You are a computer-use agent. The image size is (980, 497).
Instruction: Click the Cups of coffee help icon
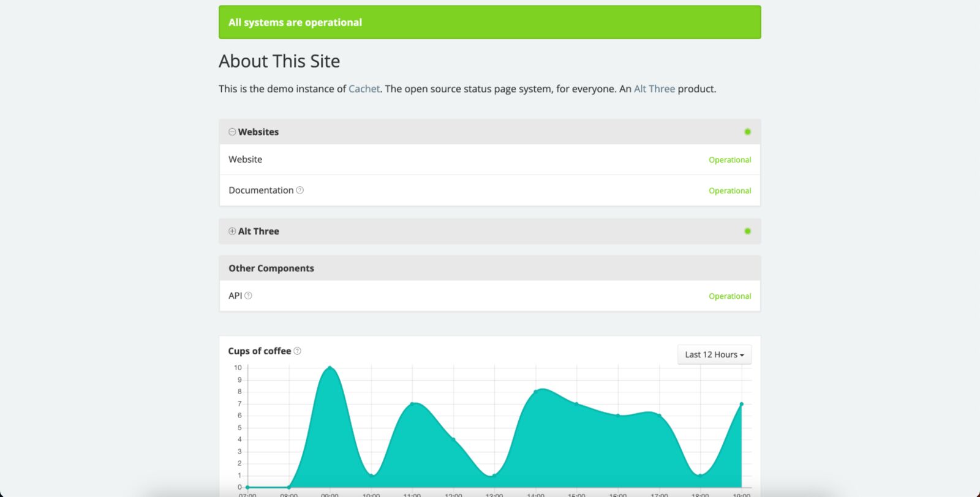[297, 351]
